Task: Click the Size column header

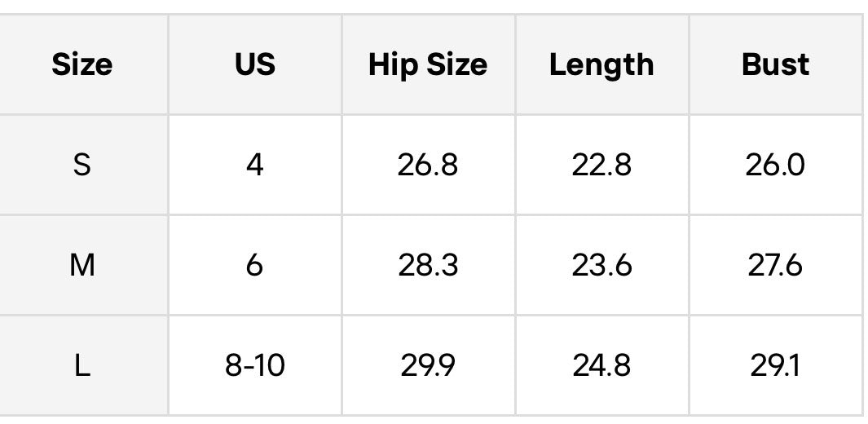Action: (x=82, y=64)
